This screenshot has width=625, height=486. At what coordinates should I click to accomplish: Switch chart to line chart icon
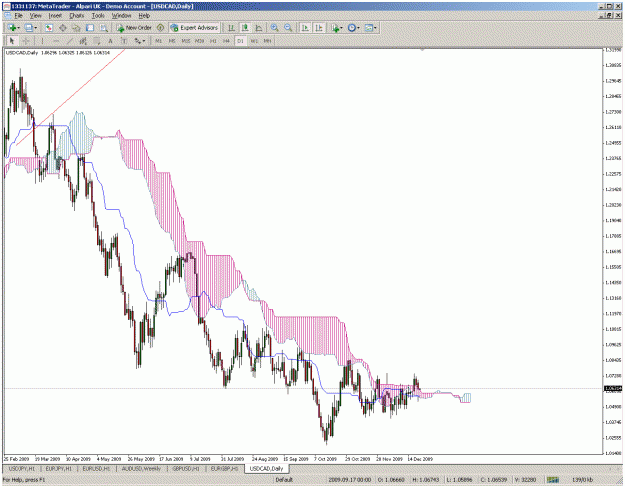click(259, 28)
